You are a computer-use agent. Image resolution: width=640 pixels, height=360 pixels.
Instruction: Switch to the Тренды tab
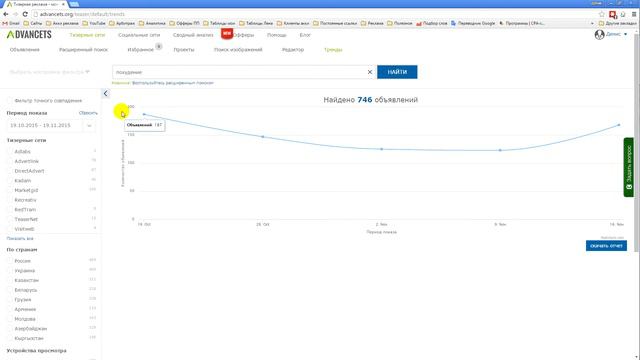pos(333,50)
